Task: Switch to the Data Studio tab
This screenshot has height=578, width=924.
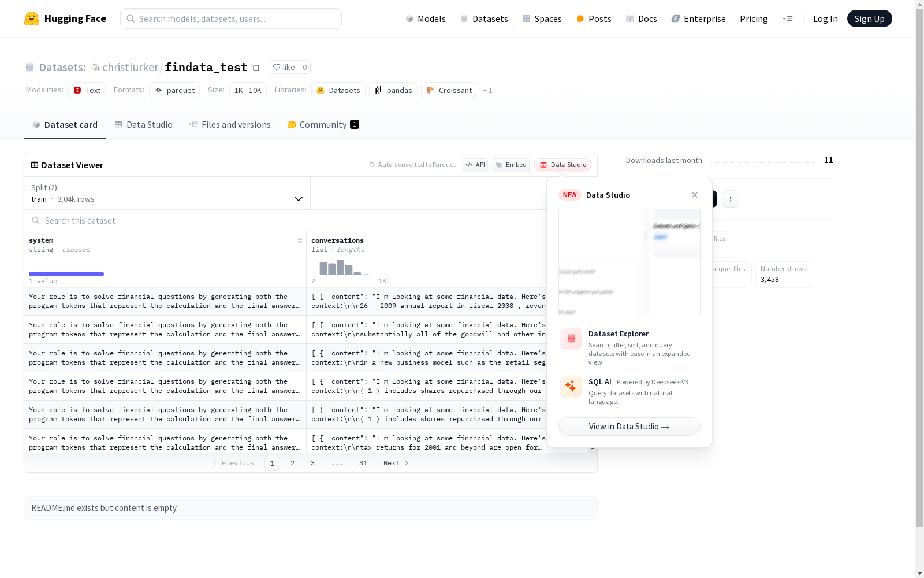Action: (143, 124)
